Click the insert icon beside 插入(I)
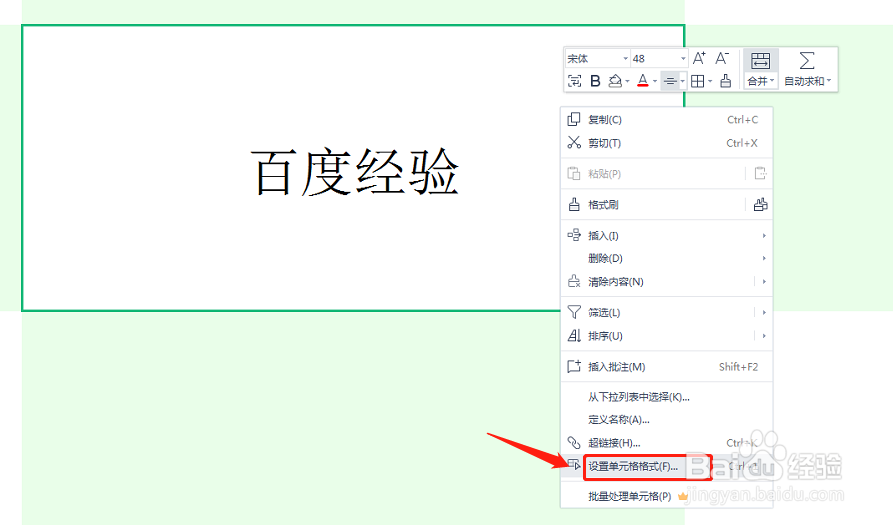893x525 pixels. 574,235
